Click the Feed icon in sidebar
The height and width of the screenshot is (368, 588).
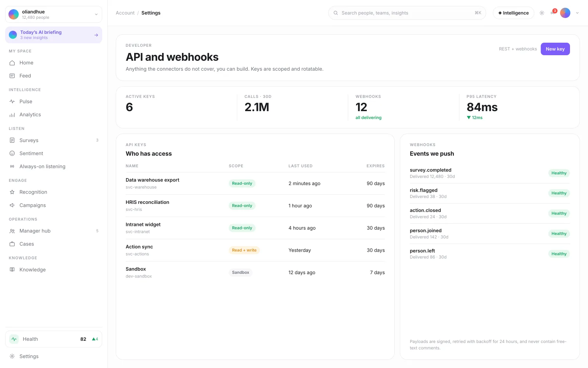click(x=12, y=76)
